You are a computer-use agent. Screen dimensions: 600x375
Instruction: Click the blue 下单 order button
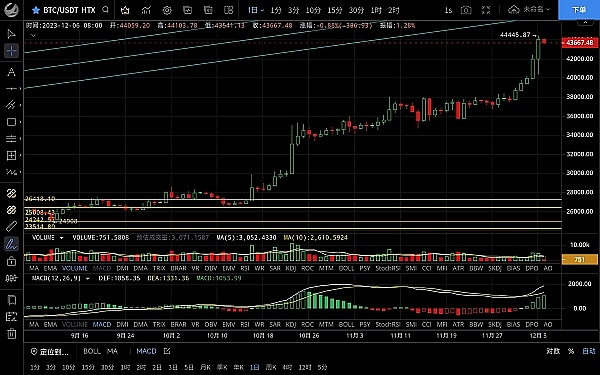pyautogui.click(x=579, y=10)
